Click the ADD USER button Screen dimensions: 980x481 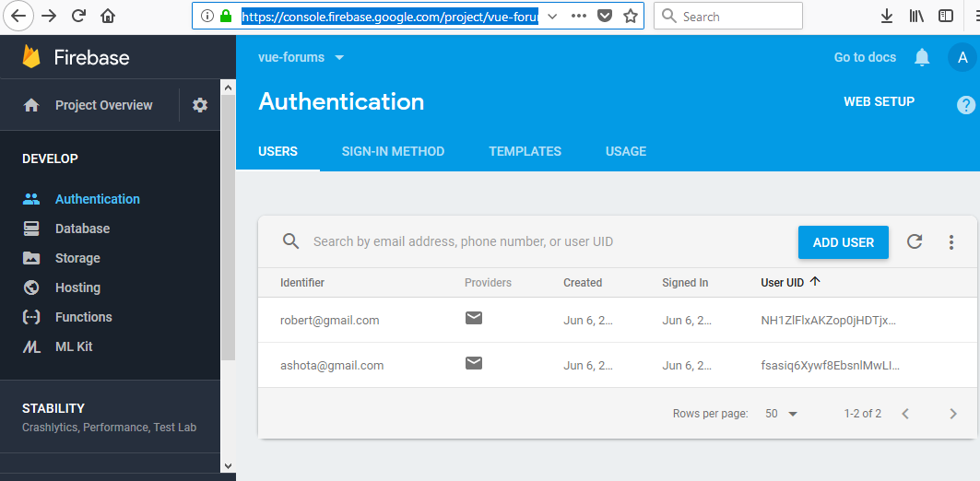844,242
